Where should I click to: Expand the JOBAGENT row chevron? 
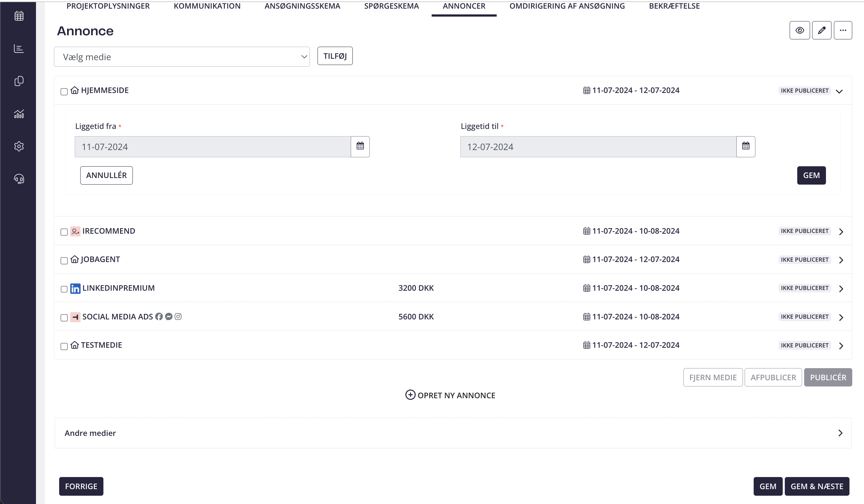[x=841, y=260]
